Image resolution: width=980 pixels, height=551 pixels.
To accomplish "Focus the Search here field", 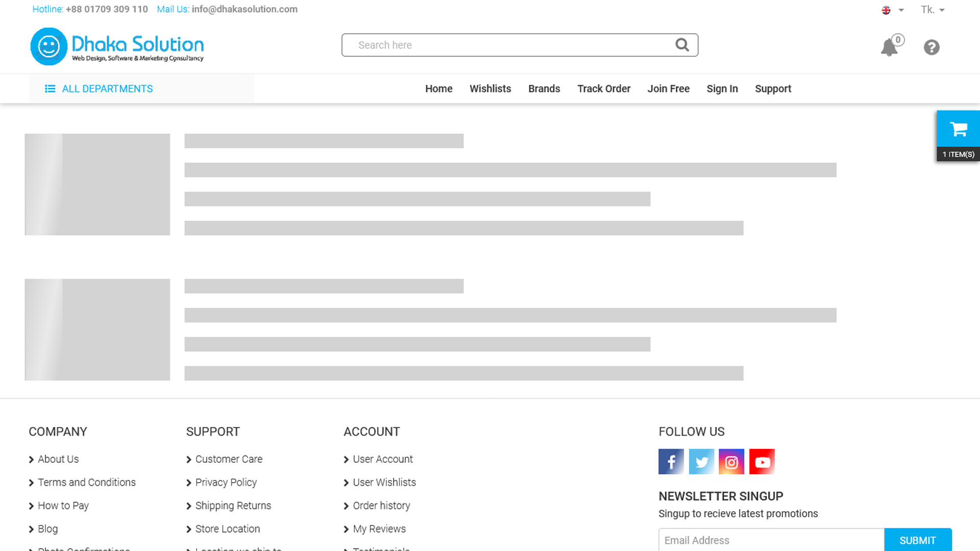I will click(x=520, y=45).
